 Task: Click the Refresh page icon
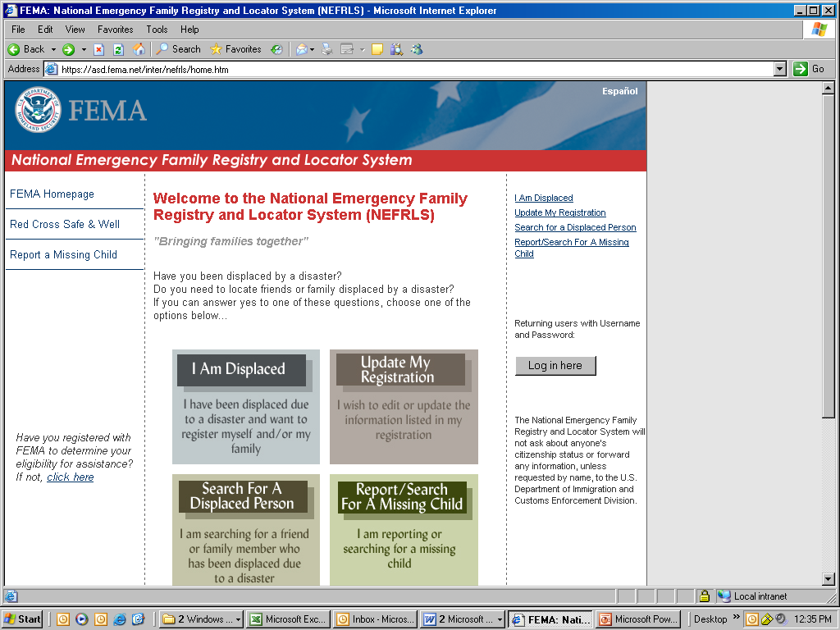tap(118, 50)
